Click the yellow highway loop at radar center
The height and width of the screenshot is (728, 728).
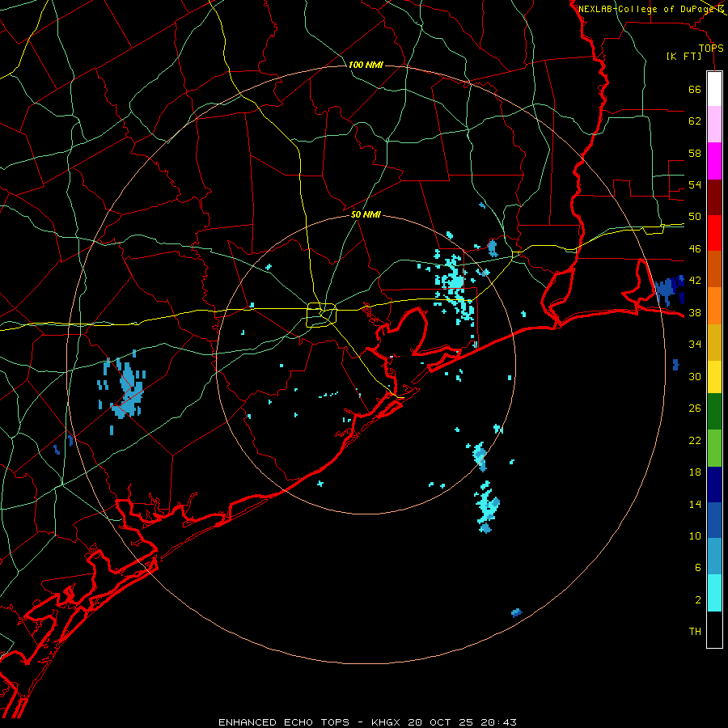pos(321,315)
